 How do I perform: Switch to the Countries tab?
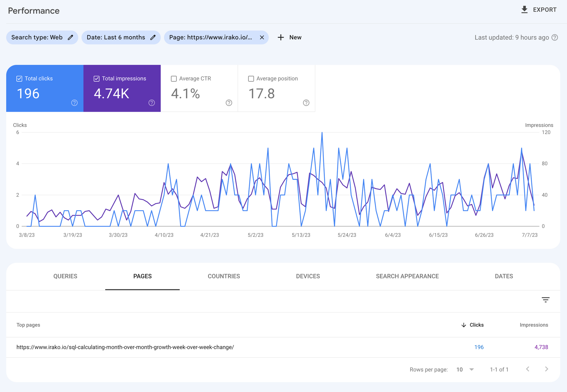point(224,276)
